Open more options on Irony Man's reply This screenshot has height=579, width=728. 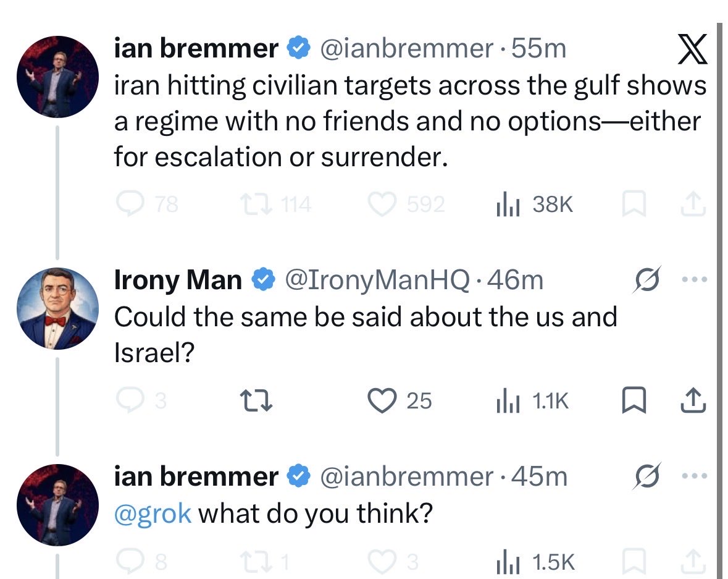[693, 280]
